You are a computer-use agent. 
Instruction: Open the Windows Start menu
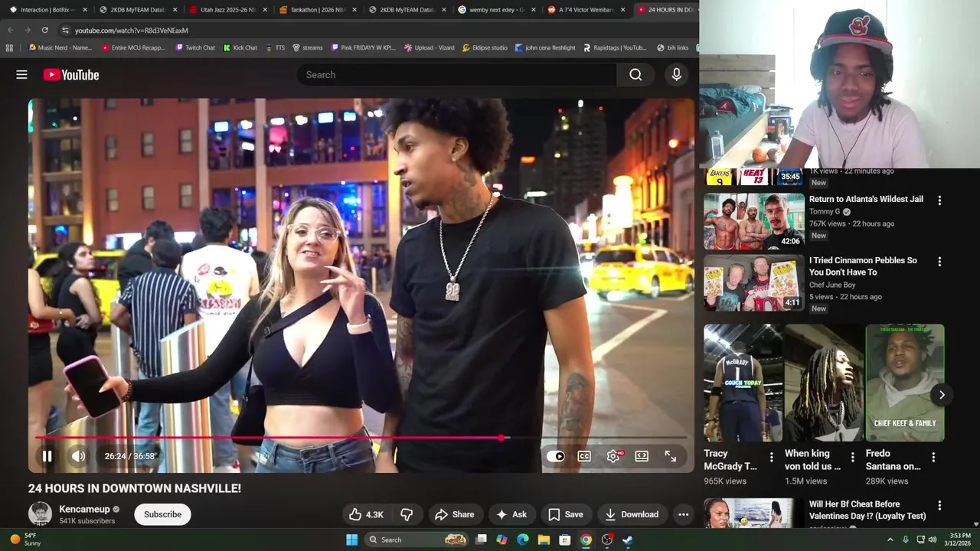click(x=351, y=540)
